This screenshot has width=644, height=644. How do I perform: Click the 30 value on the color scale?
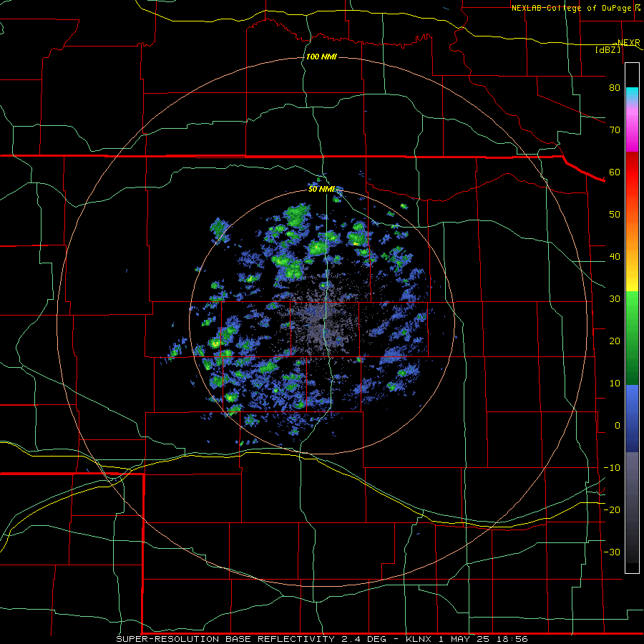[615, 299]
